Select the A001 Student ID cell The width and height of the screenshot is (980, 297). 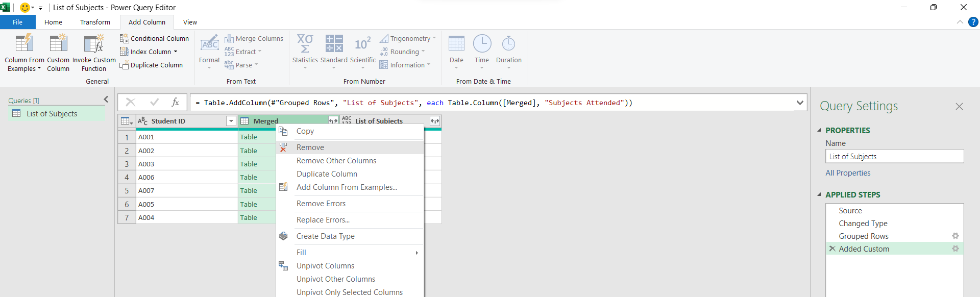[x=187, y=137]
